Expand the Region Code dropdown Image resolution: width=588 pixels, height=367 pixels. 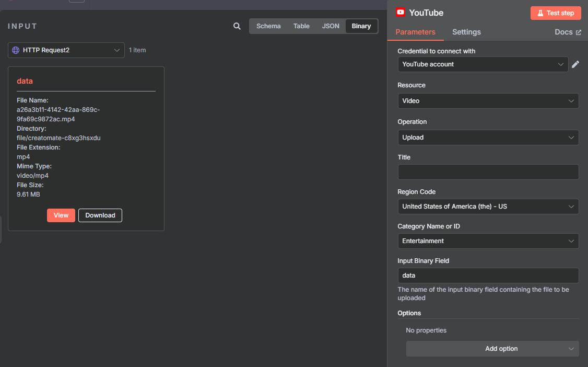point(488,207)
